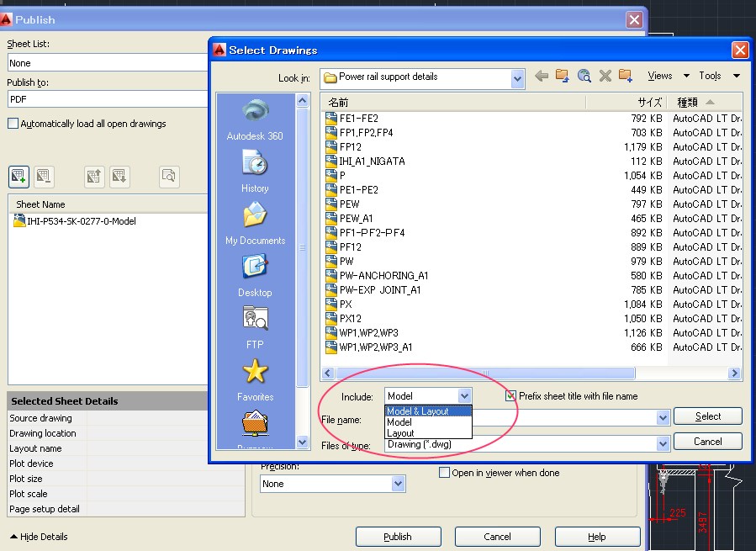Click the Create New Folder icon

click(x=625, y=75)
